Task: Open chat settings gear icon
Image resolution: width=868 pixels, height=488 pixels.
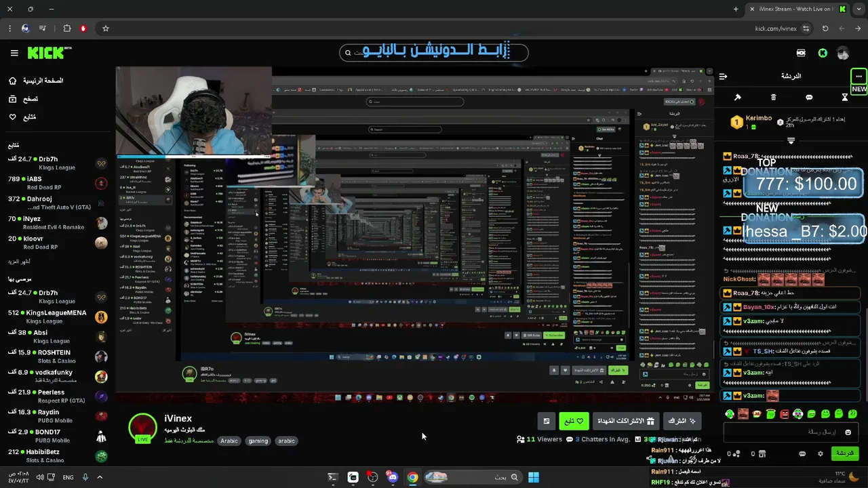Action: (821, 453)
